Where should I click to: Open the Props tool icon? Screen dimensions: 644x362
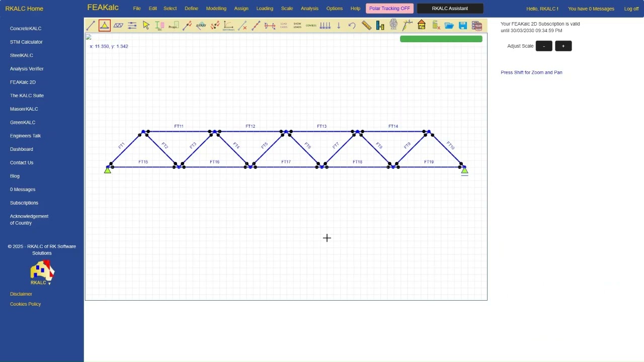tap(173, 25)
